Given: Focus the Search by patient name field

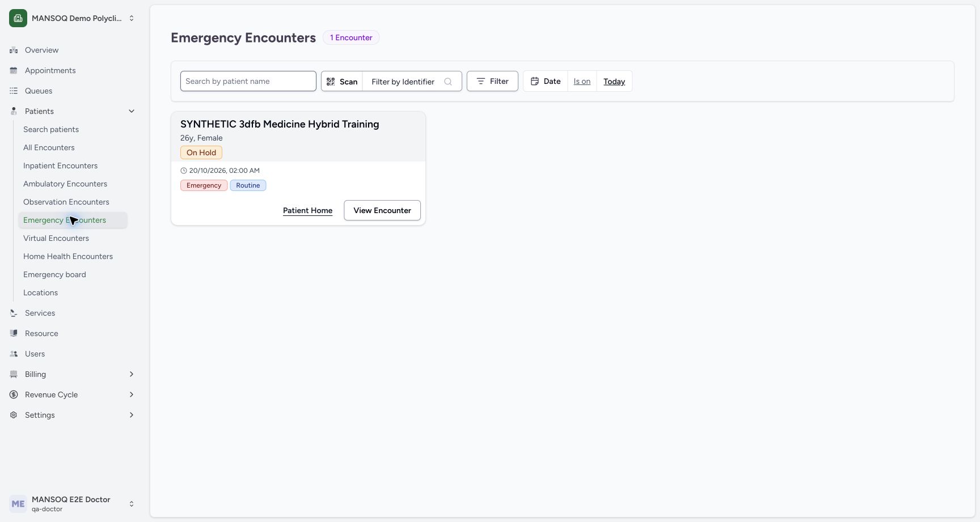Looking at the screenshot, I should click(248, 81).
